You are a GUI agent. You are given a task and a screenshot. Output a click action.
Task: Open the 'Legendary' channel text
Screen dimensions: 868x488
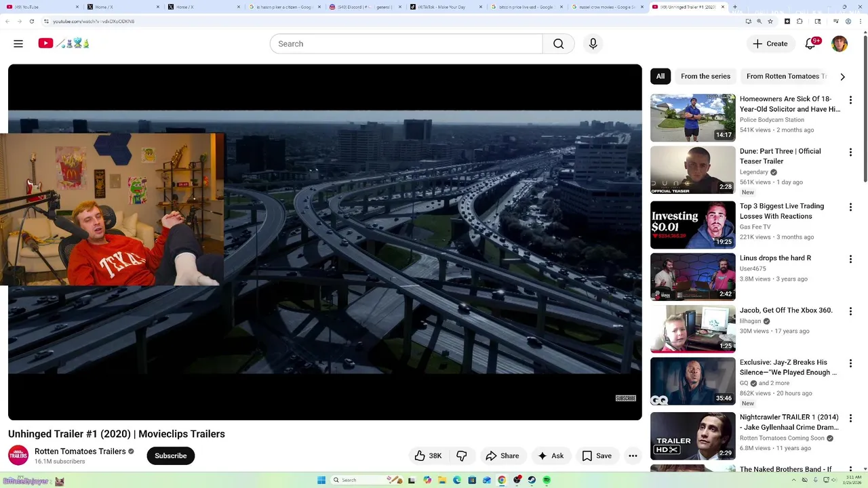pyautogui.click(x=753, y=172)
